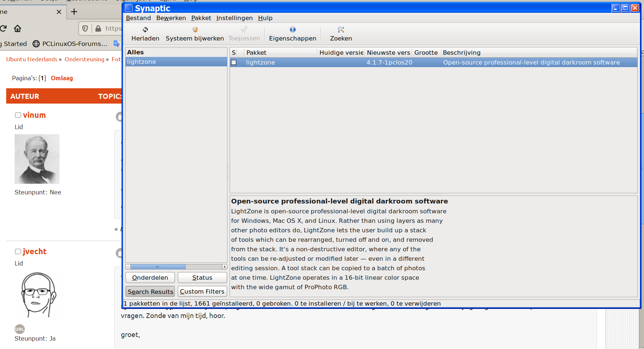Image resolution: width=644 pixels, height=349 pixels.
Task: Click jvecht's avatar drawing
Action: [39, 295]
